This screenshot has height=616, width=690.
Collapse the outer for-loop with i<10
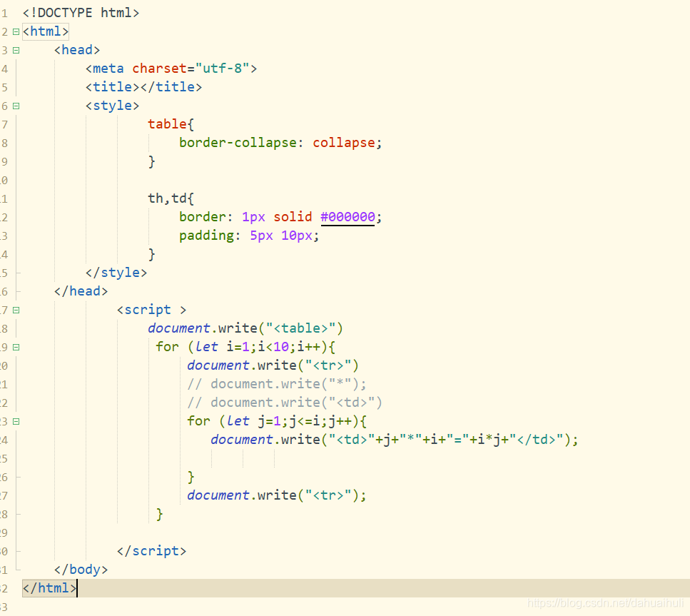coord(16,347)
